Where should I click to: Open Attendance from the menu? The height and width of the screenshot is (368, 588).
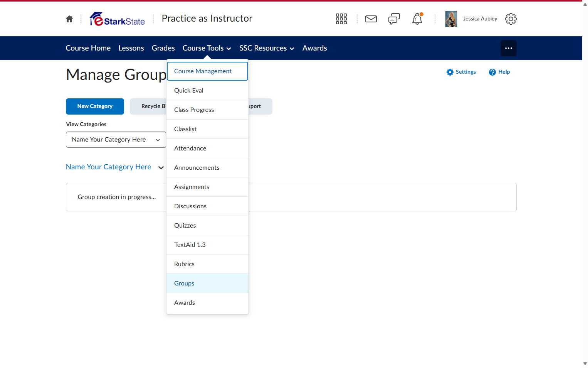click(207, 149)
